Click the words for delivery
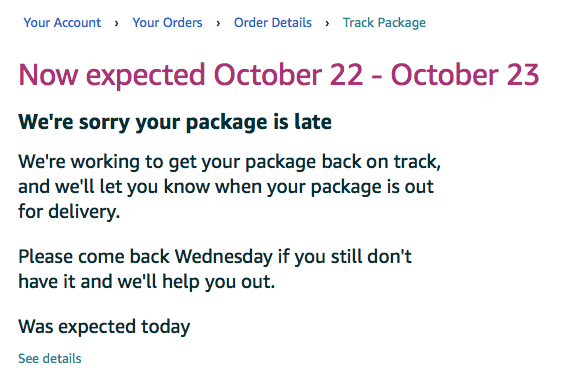564x387 pixels. 69,211
